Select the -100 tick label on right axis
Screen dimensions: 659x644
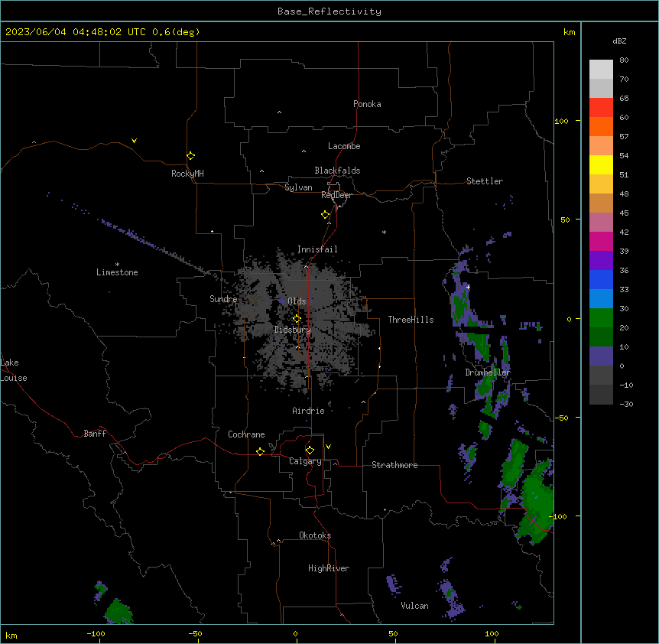coord(559,516)
